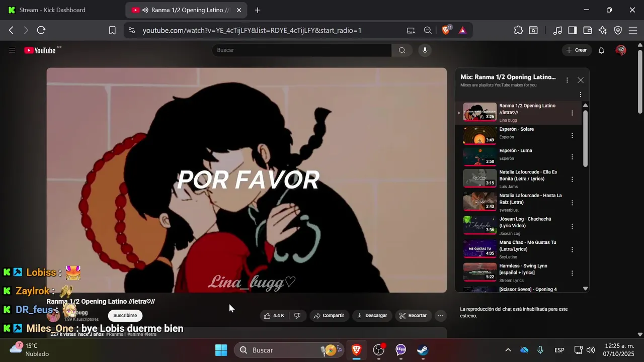Like the video with 4.4 K thumbs up

(274, 316)
